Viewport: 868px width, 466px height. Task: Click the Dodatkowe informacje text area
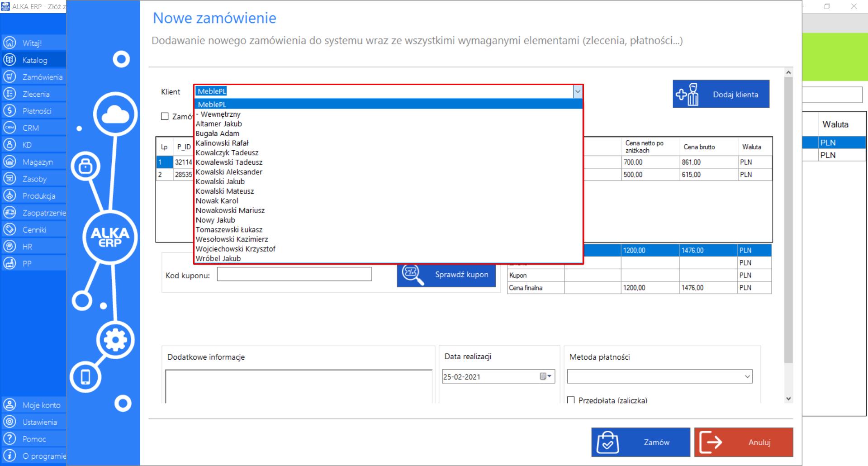pyautogui.click(x=299, y=387)
